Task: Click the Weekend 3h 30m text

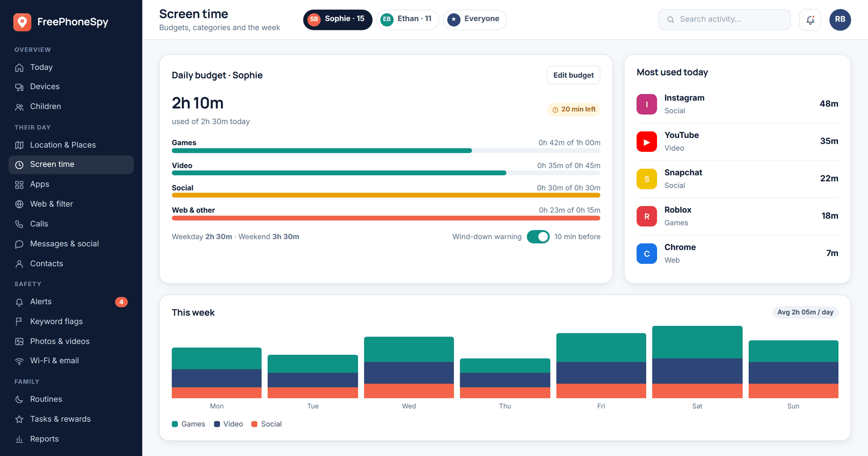Action: click(x=269, y=237)
